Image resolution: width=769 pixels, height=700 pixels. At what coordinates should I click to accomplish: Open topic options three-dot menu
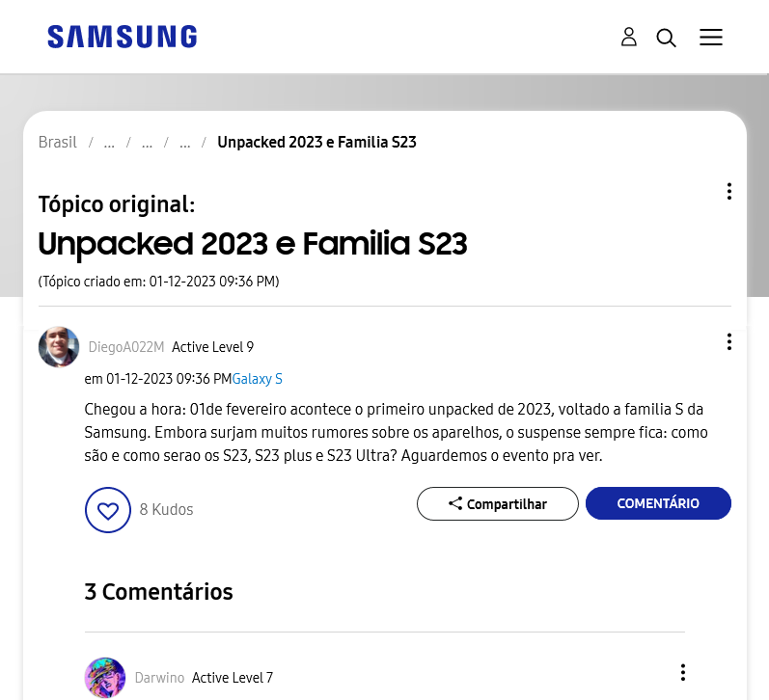pos(729,191)
